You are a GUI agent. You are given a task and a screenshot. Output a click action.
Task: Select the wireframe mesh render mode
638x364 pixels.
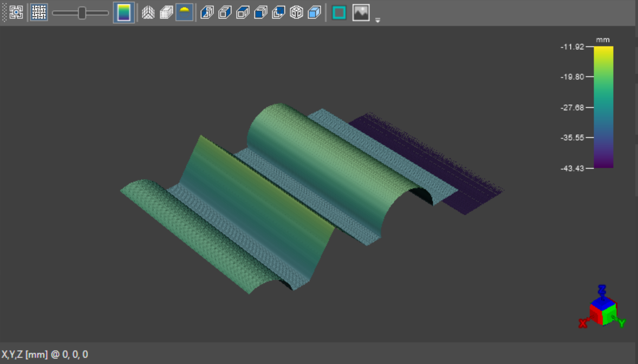coord(148,12)
